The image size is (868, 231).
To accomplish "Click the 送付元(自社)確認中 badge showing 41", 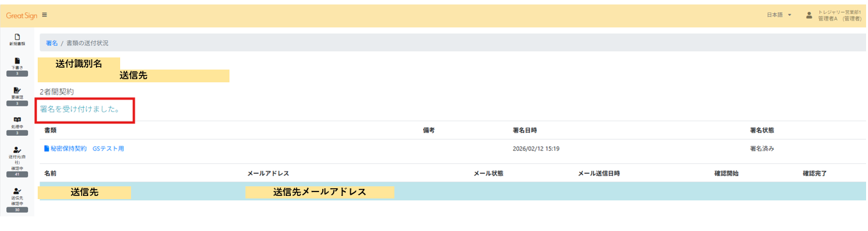I will [x=17, y=174].
